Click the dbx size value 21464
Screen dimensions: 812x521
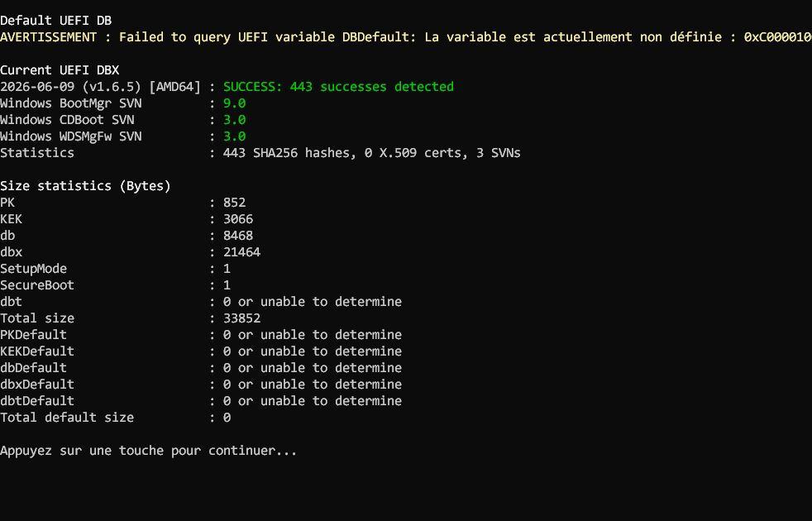[241, 252]
